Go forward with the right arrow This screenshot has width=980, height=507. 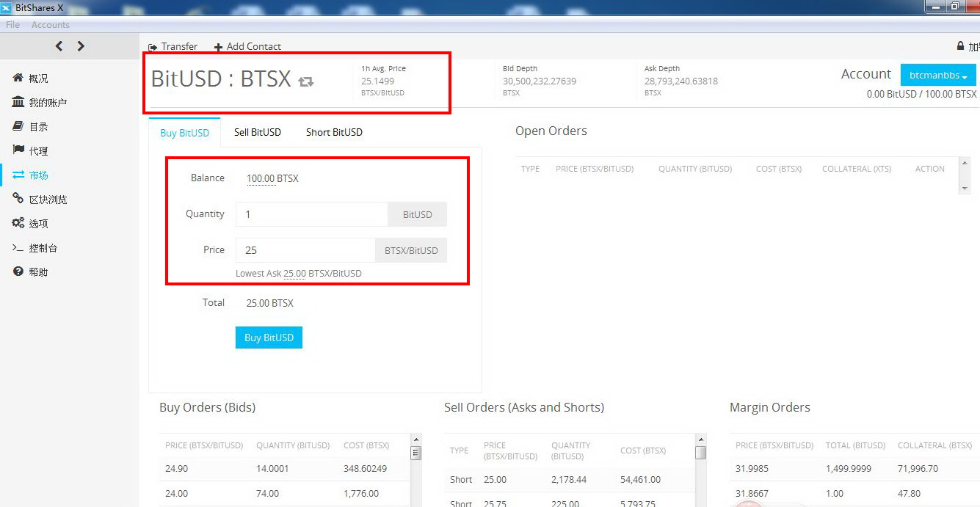click(81, 46)
